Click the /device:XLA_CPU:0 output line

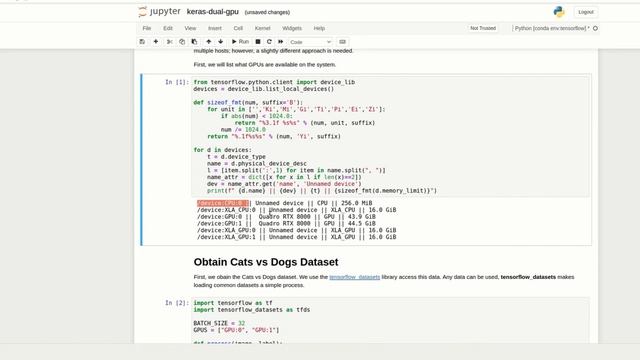(296, 210)
